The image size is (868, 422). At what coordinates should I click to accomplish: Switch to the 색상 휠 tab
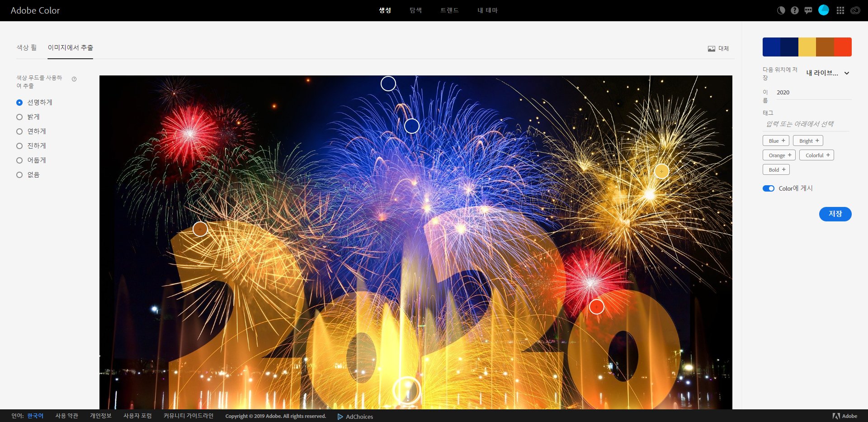(x=27, y=47)
